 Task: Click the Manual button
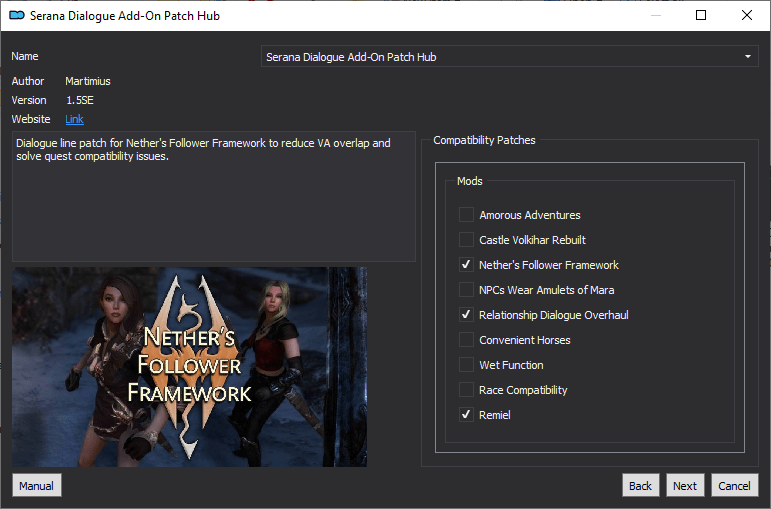(37, 486)
